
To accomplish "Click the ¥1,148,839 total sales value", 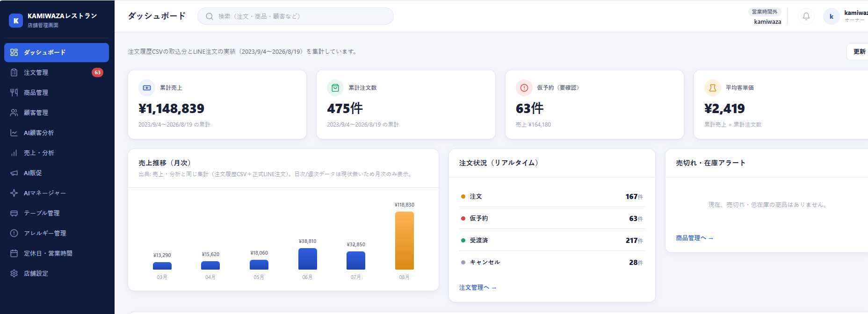I will click(171, 108).
